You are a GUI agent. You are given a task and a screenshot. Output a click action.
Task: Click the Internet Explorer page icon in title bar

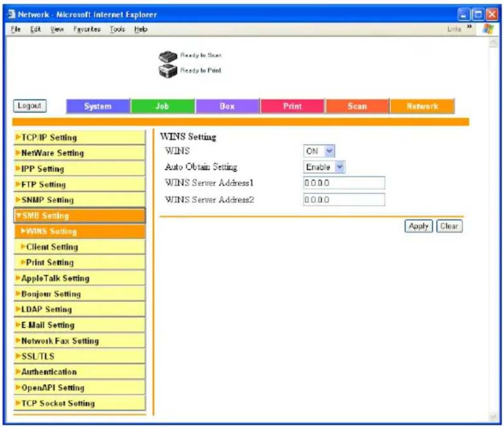point(11,14)
